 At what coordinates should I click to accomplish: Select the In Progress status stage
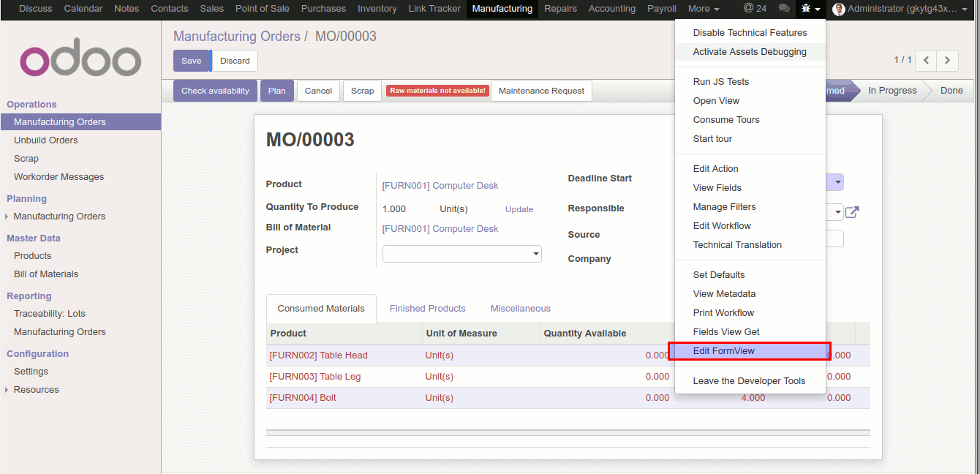pos(892,91)
